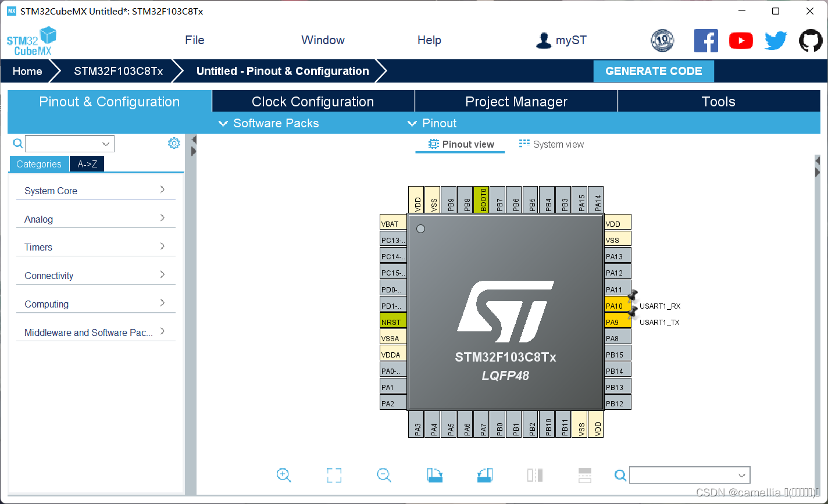
Task: Go to the Home breadcrumb link
Action: coord(27,71)
